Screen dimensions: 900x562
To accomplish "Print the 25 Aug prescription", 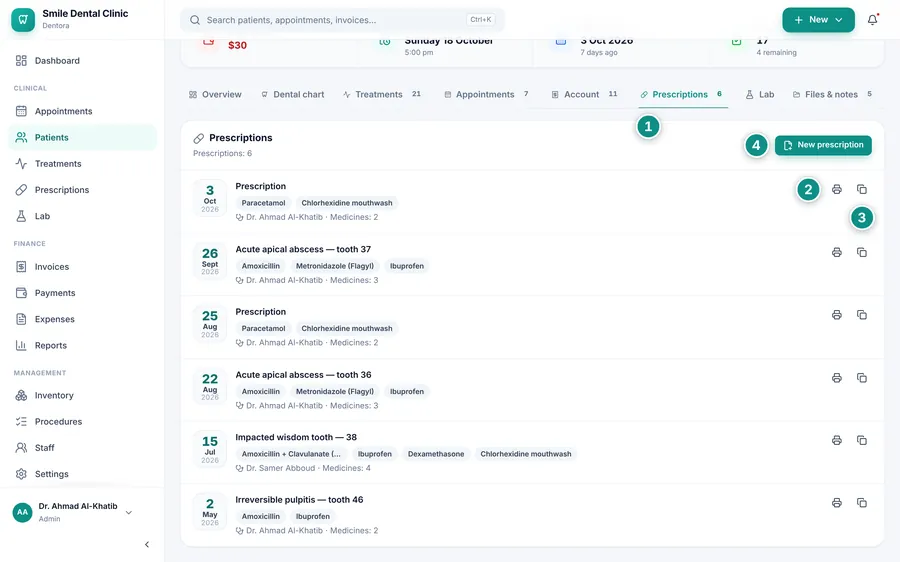I will pos(837,315).
